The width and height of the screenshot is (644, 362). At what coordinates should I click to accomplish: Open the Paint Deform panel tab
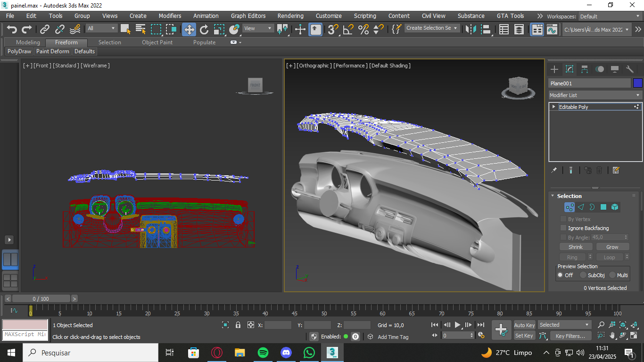[x=53, y=51]
